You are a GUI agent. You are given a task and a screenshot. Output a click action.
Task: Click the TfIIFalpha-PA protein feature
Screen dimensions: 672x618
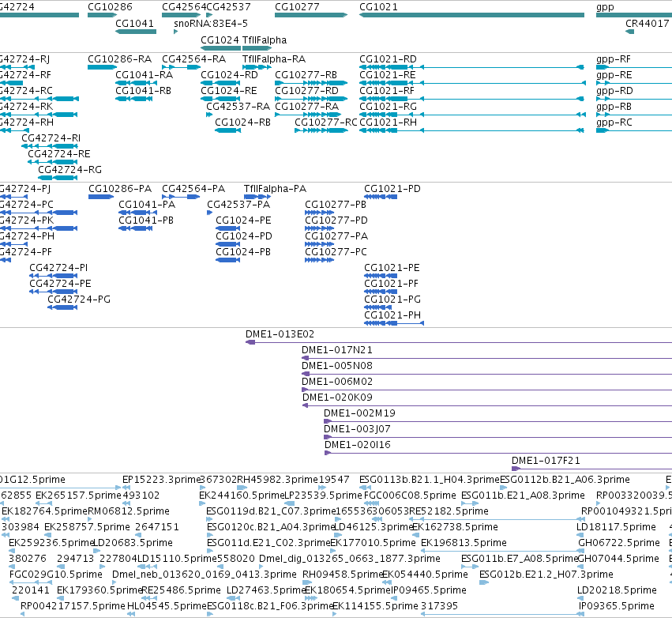pyautogui.click(x=257, y=197)
